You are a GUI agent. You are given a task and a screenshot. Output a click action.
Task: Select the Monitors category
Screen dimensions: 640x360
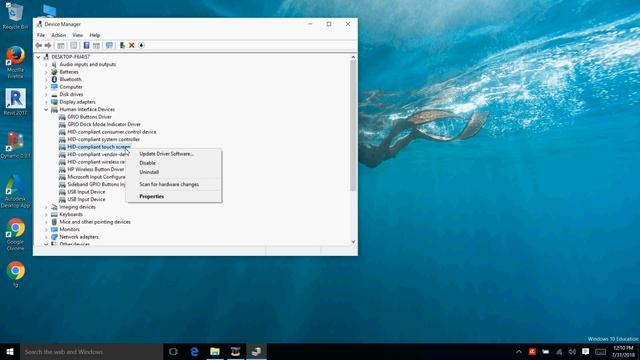click(69, 229)
